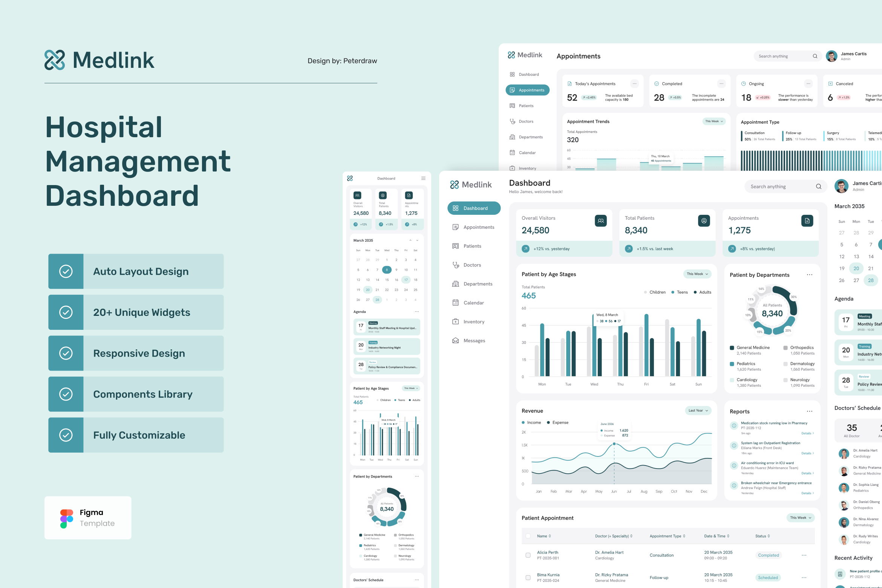Toggle the select-all checkbox in table header

pyautogui.click(x=528, y=536)
